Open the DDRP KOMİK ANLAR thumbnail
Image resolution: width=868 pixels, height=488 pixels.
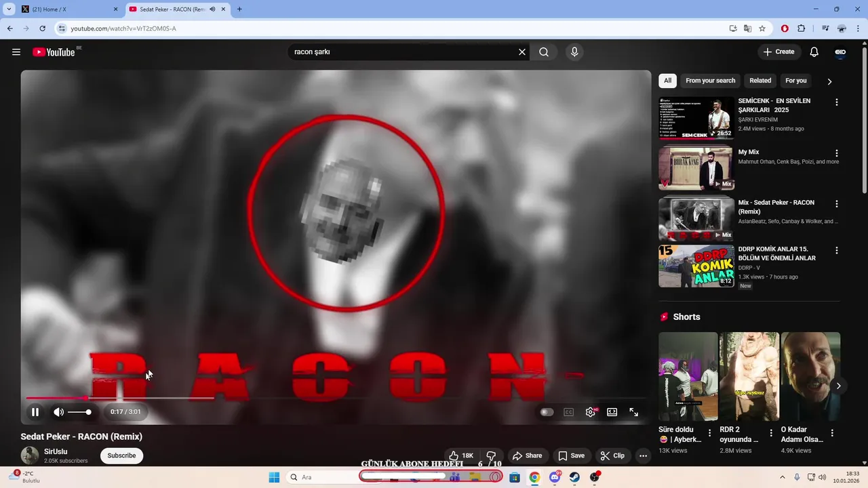coord(696,266)
